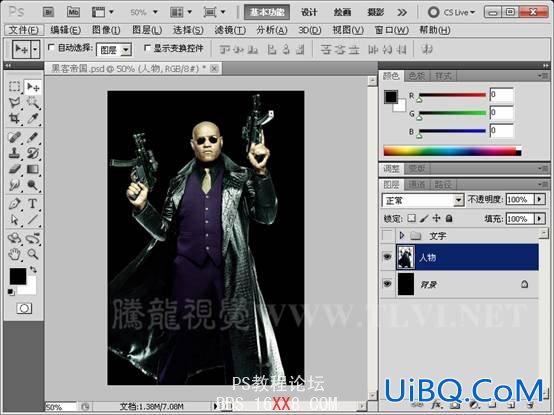Toggle lock position icon

click(437, 218)
